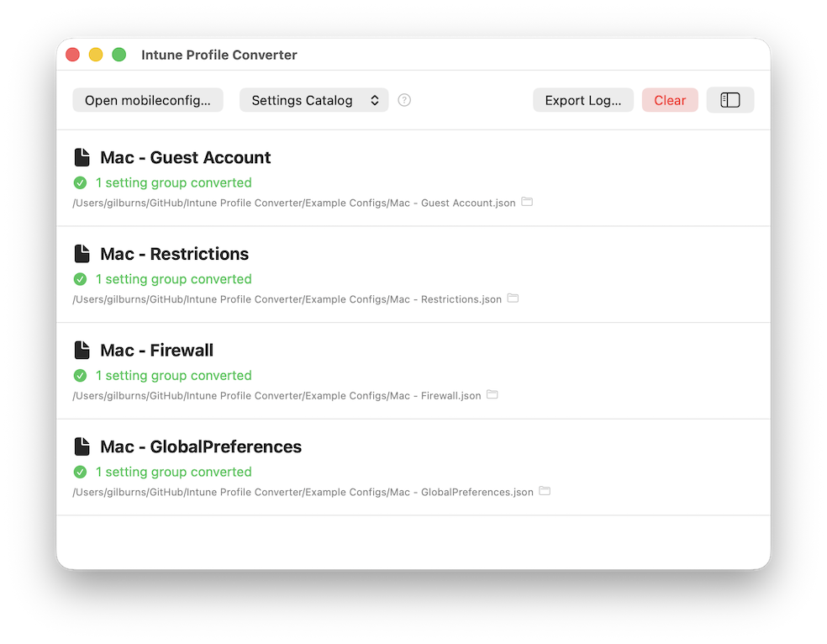The height and width of the screenshot is (644, 827).
Task: Click the green checkmark on Mac - Firewall
Action: 80,375
